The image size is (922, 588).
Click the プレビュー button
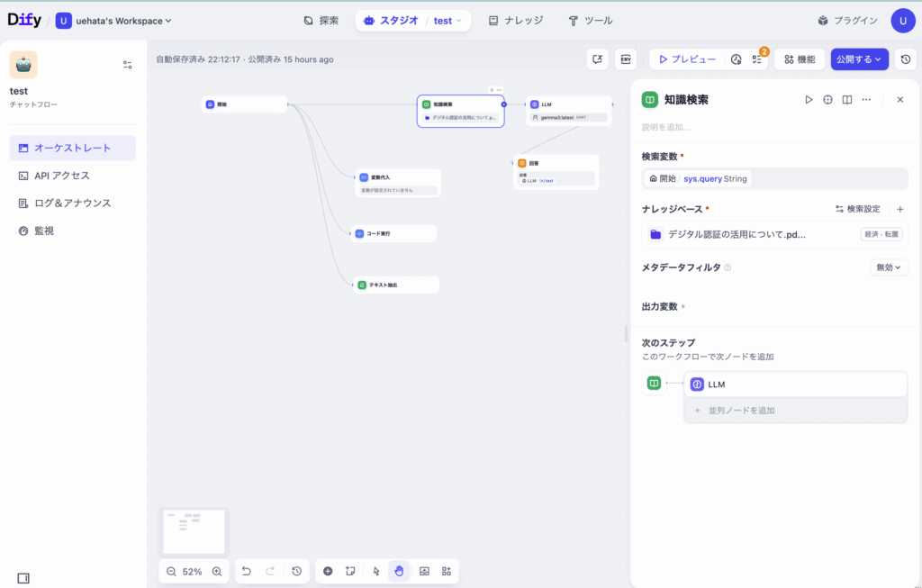(x=687, y=59)
